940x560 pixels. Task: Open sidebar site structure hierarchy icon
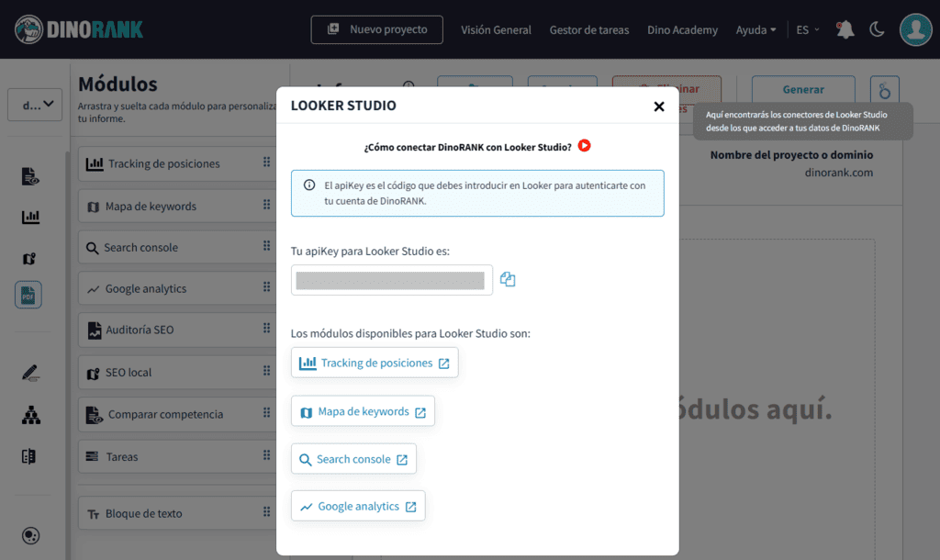click(x=30, y=414)
